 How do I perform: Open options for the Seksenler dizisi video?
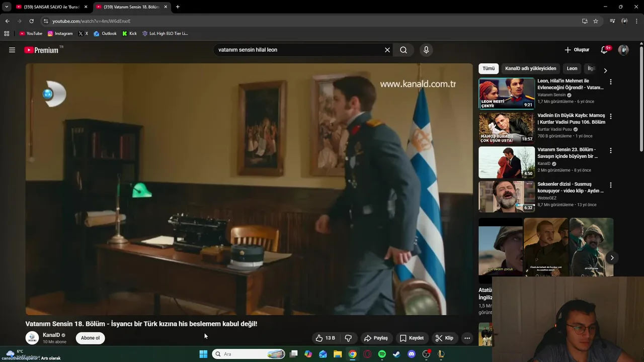pos(611,185)
